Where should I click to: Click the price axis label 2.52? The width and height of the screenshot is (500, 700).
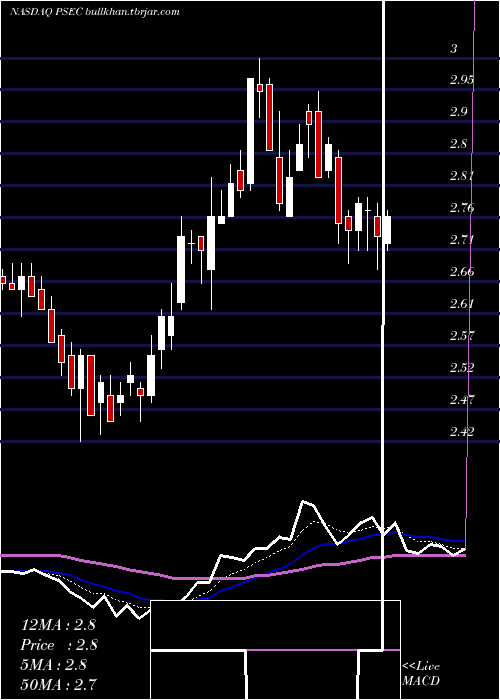coord(462,367)
